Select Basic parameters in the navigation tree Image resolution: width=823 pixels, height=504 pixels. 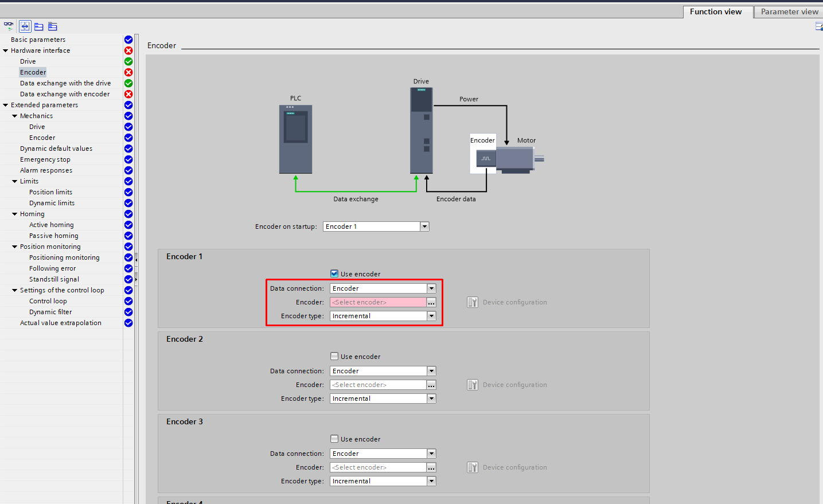point(38,40)
